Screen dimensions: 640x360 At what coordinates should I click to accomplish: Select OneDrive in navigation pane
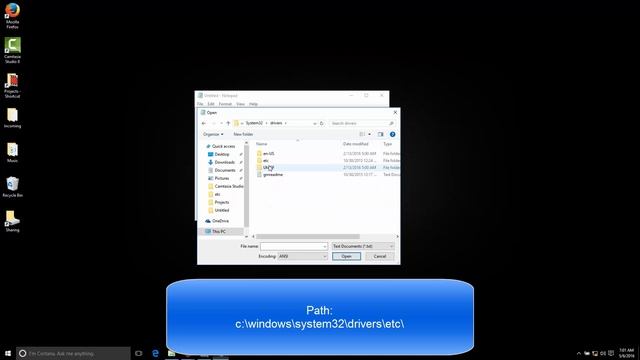220,221
